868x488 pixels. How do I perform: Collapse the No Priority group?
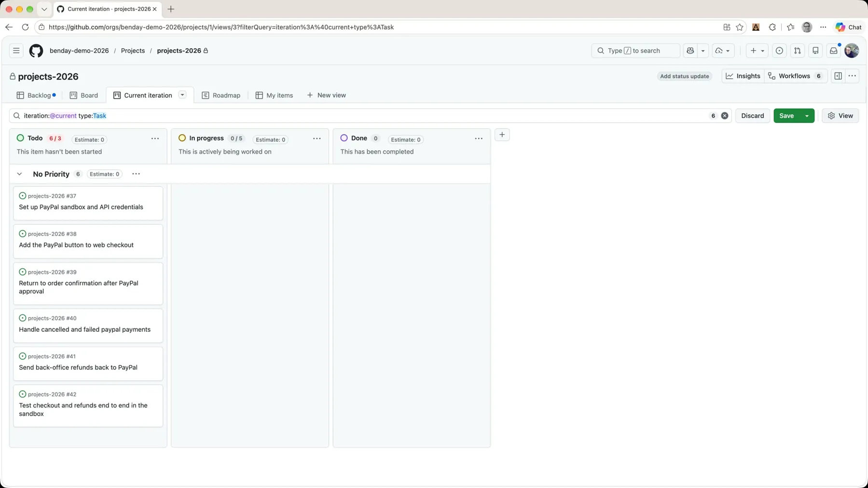click(x=19, y=174)
